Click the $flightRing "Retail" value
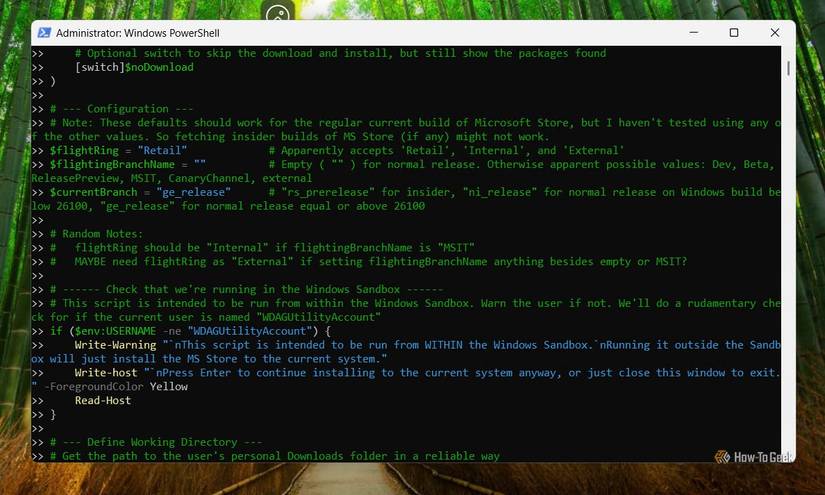Screen dimensions: 825x495 pos(162,150)
